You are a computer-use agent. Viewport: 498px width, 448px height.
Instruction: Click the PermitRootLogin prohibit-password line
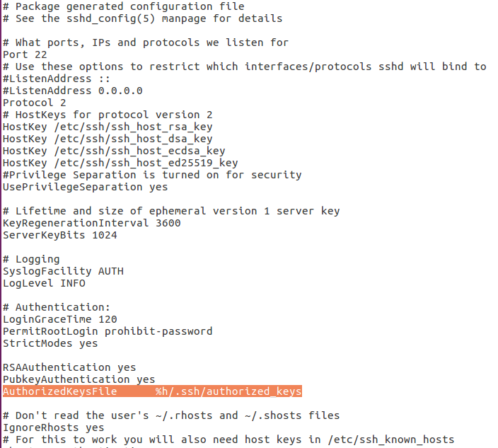click(108, 331)
